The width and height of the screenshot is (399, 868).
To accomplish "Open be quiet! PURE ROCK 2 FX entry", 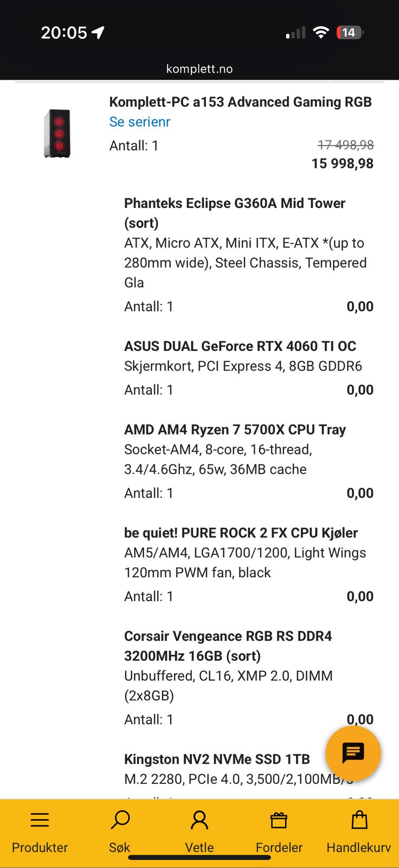I will click(241, 533).
